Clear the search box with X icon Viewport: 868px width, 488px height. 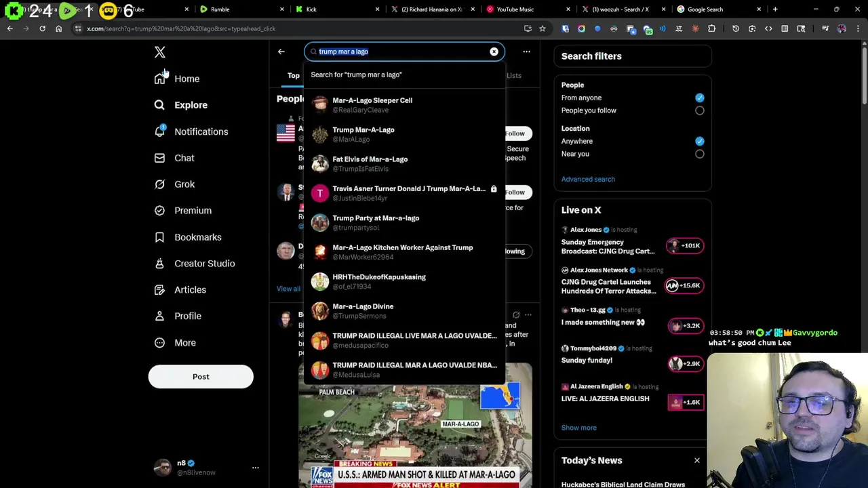[x=494, y=52]
